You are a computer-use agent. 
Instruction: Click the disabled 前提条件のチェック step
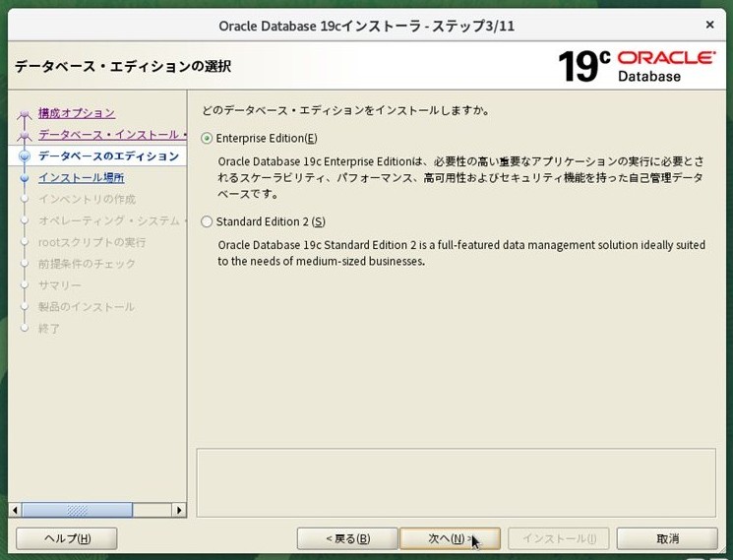[x=87, y=264]
